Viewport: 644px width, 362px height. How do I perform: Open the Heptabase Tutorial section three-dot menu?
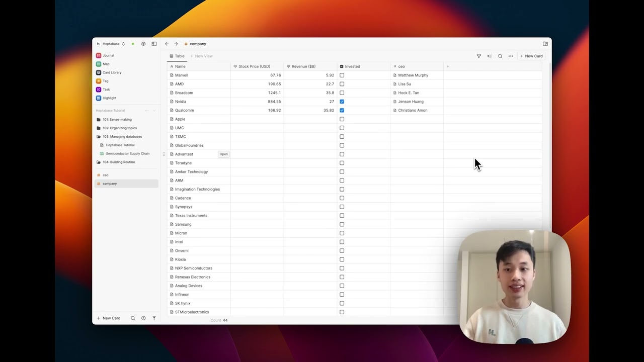(x=147, y=111)
